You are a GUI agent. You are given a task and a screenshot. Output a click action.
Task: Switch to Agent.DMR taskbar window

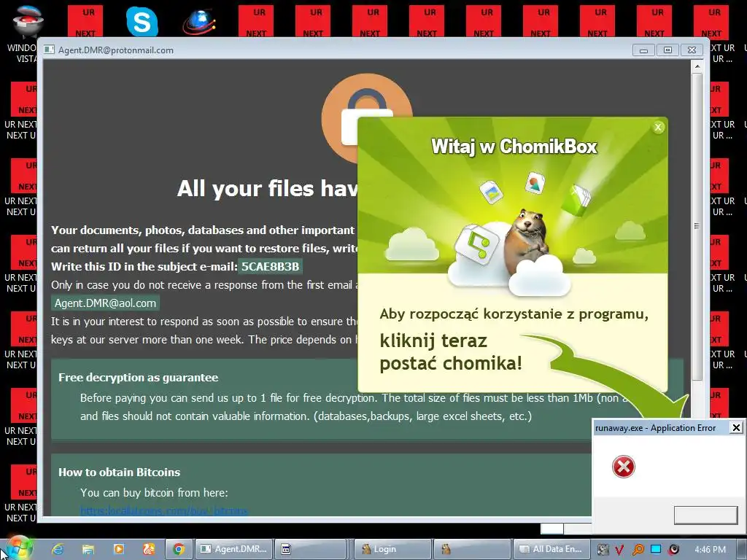[235, 549]
